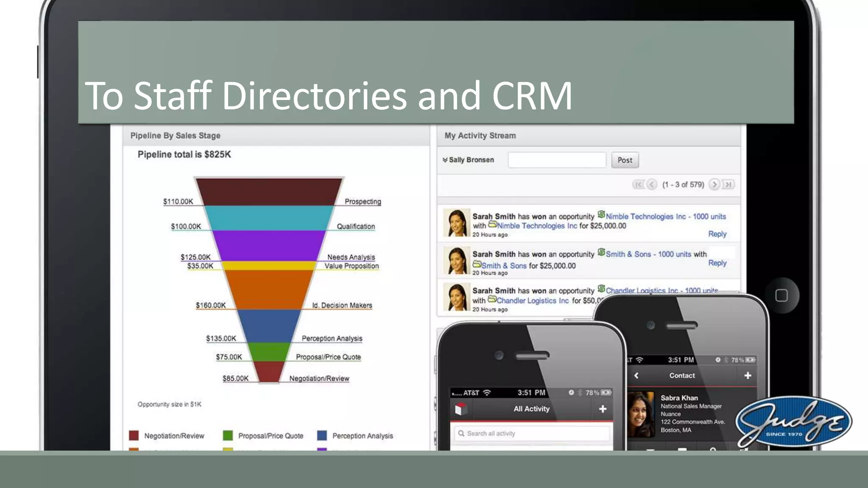Click folder icon before Smith & Sons account

tap(477, 264)
